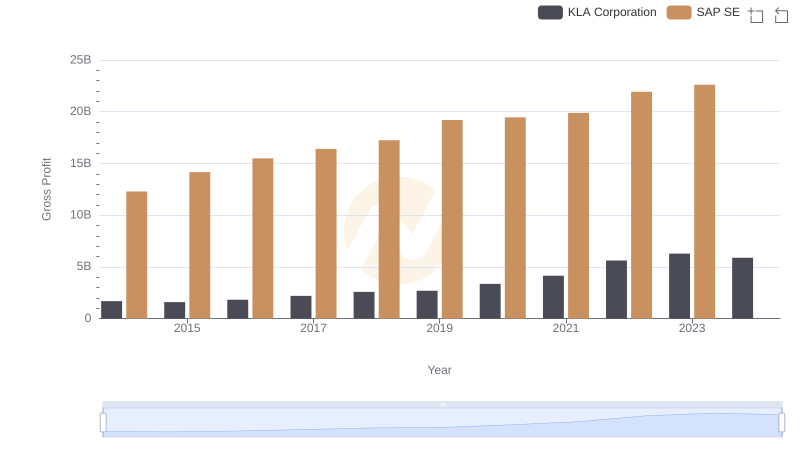Click the 2021 x-axis label
The height and width of the screenshot is (461, 800).
(x=566, y=328)
